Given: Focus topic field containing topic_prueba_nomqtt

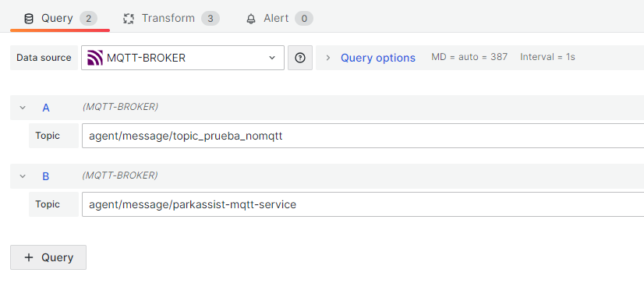Looking at the screenshot, I should (363, 136).
